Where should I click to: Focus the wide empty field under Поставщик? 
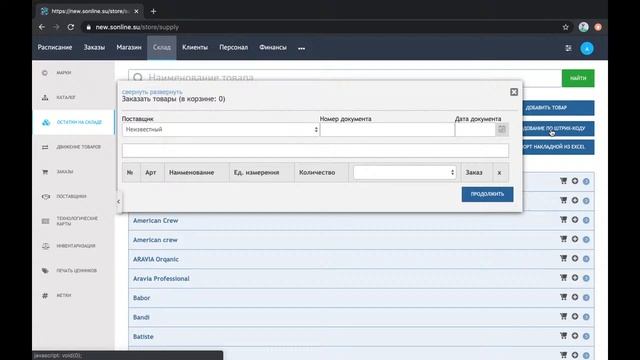coord(315,151)
